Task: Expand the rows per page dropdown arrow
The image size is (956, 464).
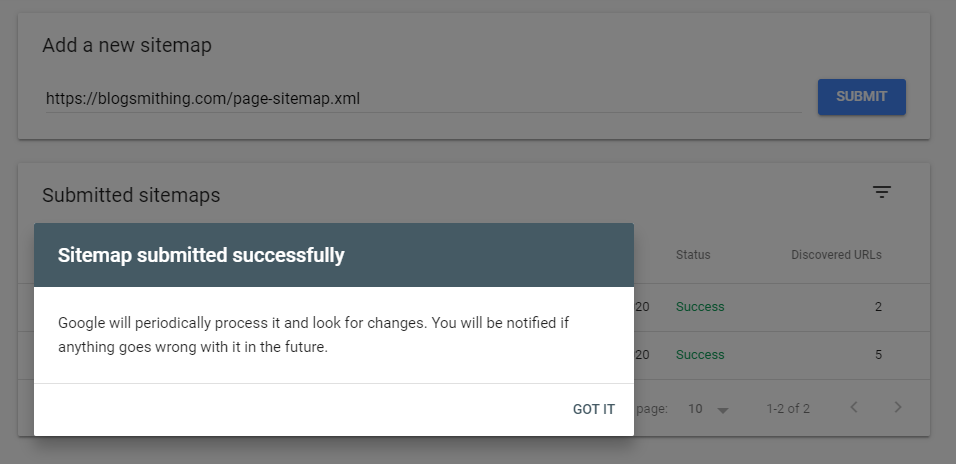Action: (723, 410)
